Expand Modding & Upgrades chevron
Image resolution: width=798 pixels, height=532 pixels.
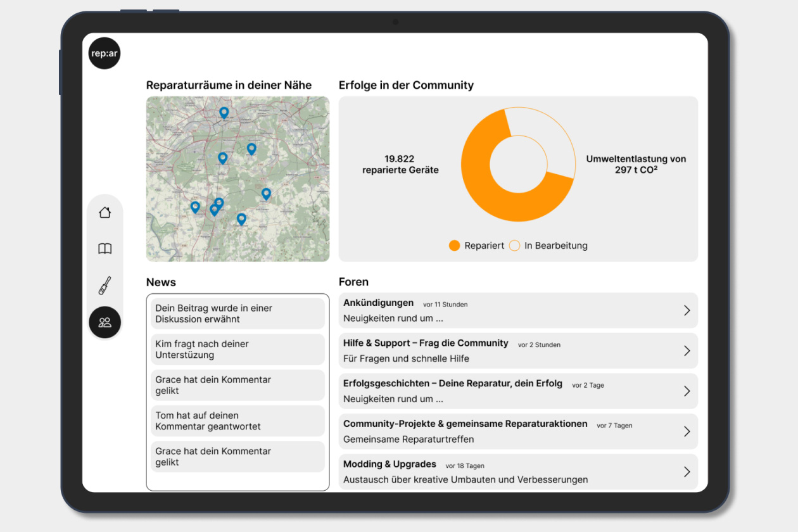tap(687, 472)
